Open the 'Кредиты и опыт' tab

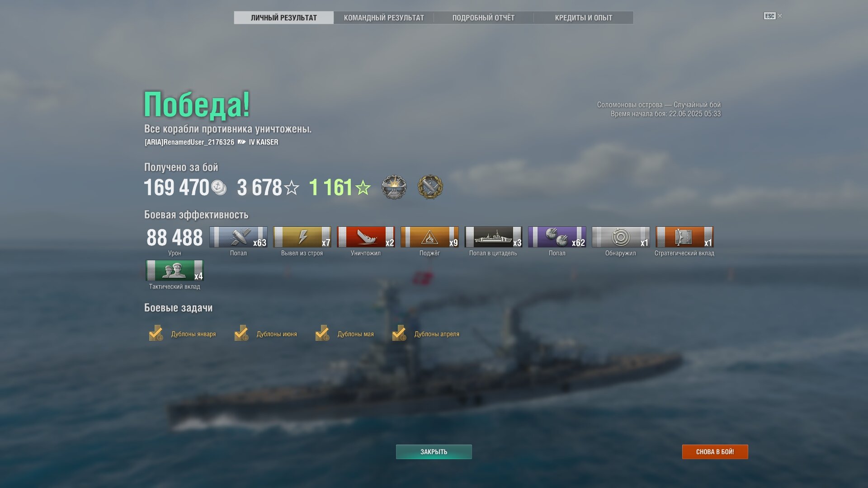point(583,18)
